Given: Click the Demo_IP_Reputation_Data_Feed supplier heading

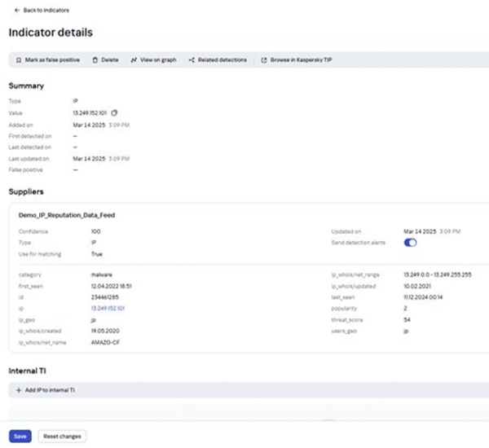Looking at the screenshot, I should pos(67,215).
